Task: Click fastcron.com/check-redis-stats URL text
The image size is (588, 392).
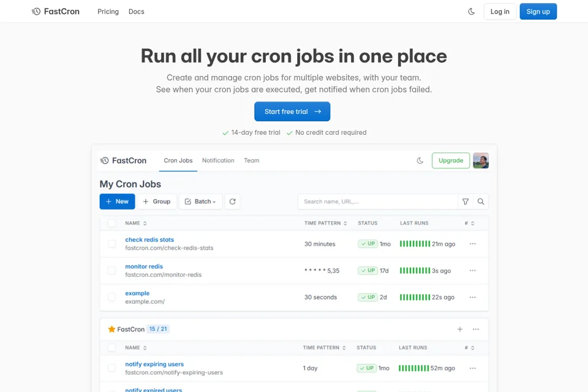Action: [x=169, y=248]
